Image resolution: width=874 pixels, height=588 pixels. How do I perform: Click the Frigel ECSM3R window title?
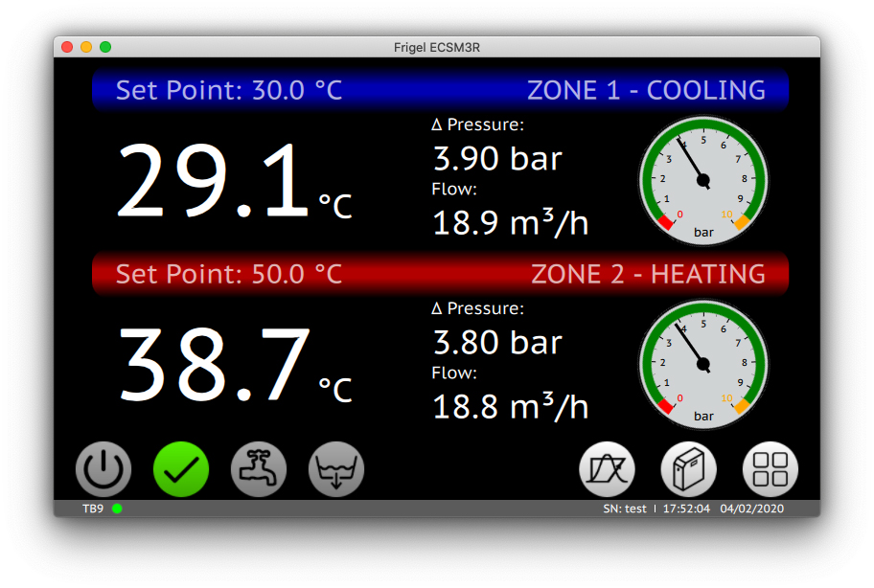(x=436, y=47)
